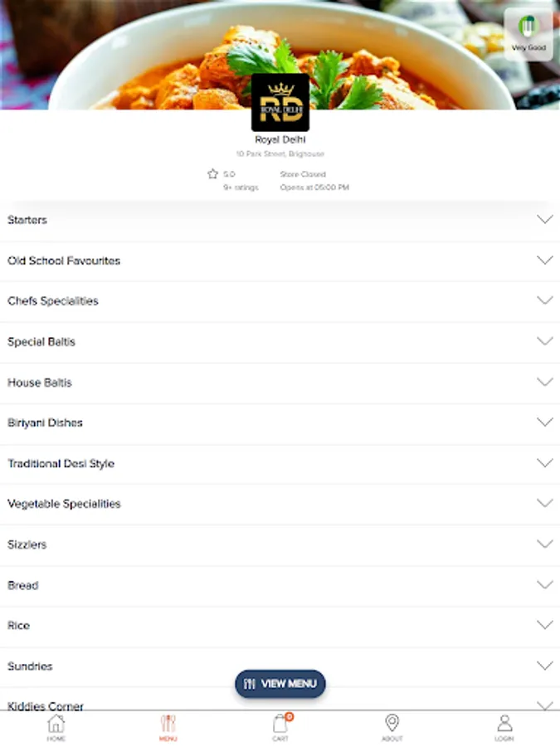This screenshot has width=560, height=747.
Task: Click the star rating icon
Action: 213,174
